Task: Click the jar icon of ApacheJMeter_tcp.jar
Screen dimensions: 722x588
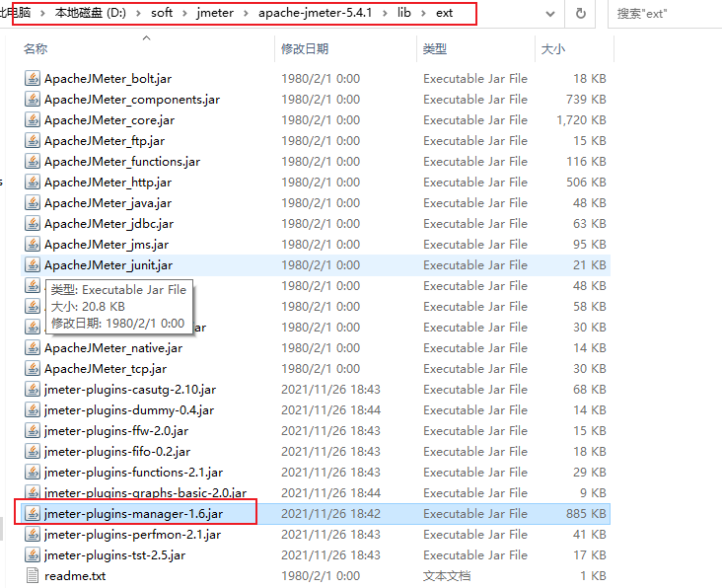Action: point(33,369)
